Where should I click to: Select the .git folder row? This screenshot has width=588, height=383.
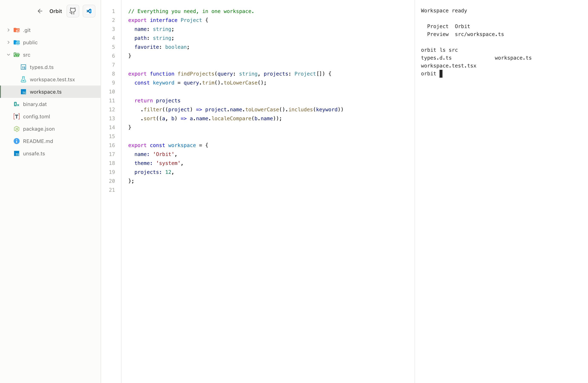point(50,30)
